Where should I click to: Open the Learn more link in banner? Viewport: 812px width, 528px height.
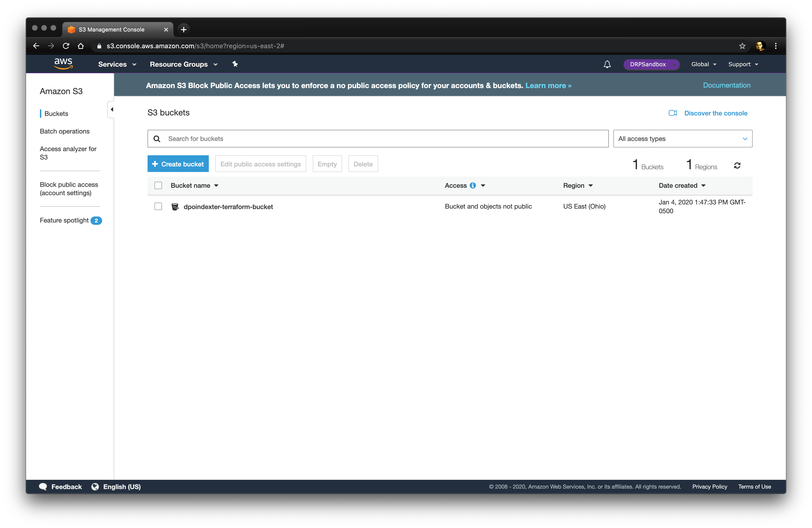pos(548,86)
